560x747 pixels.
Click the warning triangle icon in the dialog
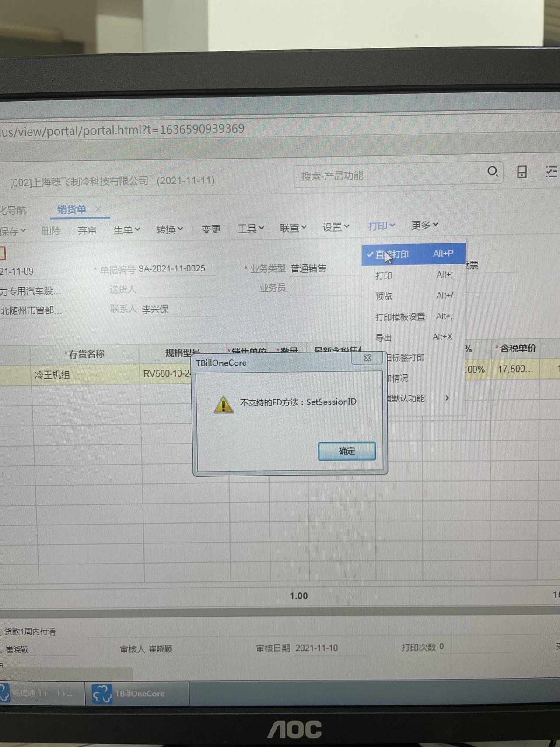tap(224, 405)
